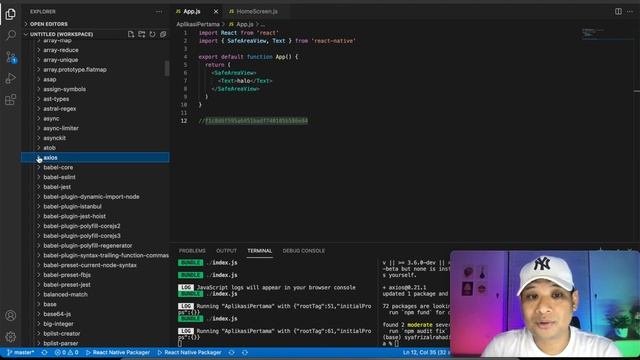The height and width of the screenshot is (360, 640).
Task: Open the Output panel tab
Action: 226,251
